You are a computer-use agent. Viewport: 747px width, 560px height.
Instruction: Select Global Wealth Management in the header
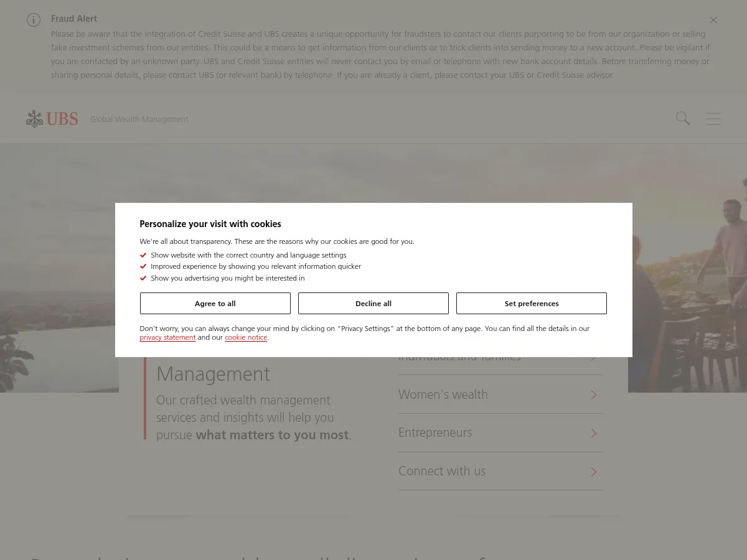pos(139,119)
